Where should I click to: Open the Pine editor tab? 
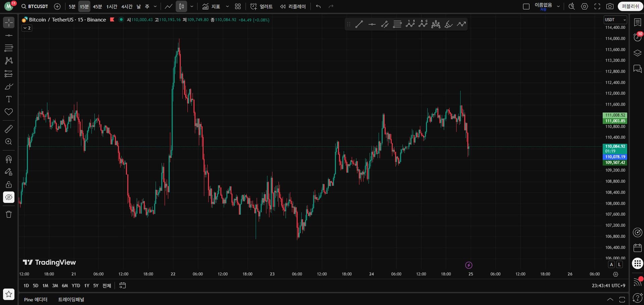click(36, 299)
